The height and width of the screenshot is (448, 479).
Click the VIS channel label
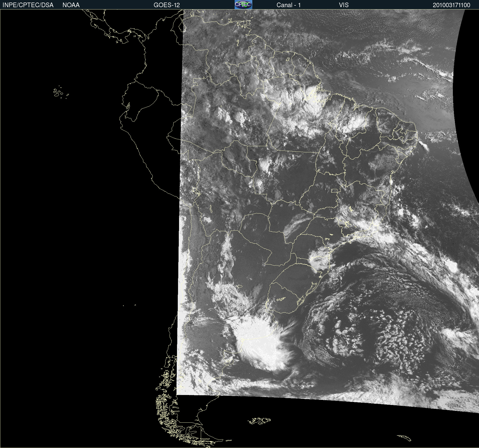(x=344, y=5)
